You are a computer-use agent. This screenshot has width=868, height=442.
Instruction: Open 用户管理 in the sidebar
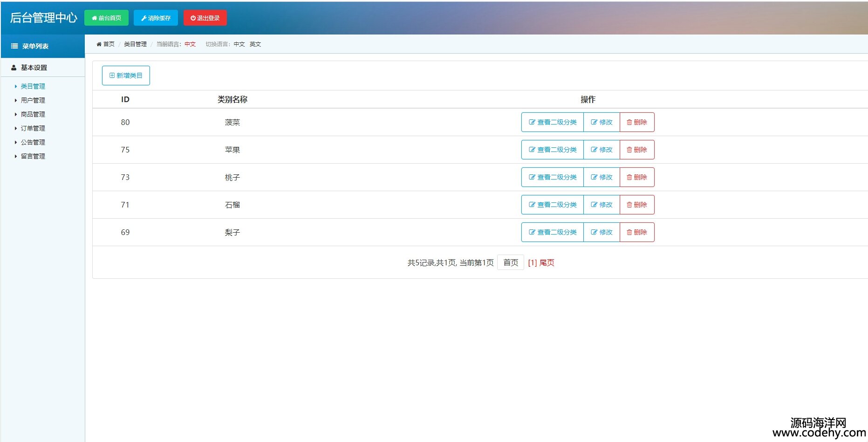pyautogui.click(x=33, y=100)
